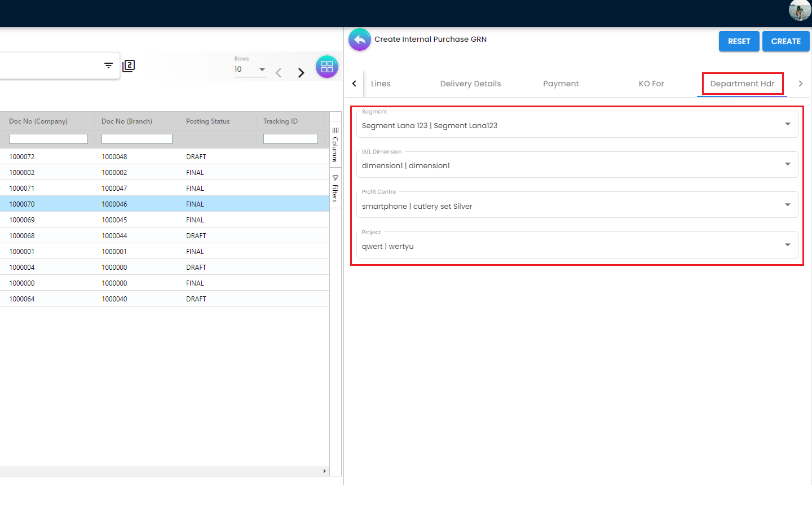The image size is (812, 508).
Task: Click the Doc No (Company) filter input
Action: tap(48, 139)
